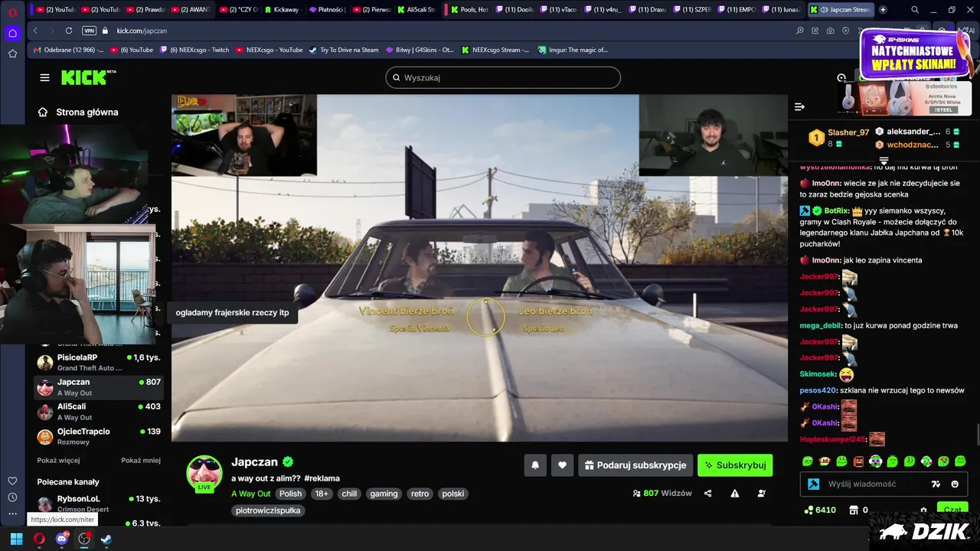The image size is (980, 551).
Task: Switch to the Ali5cali Stream tab
Action: (416, 9)
